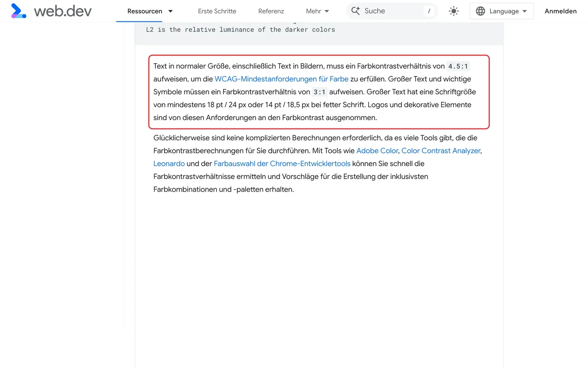Open the web.dev logo home link

tap(51, 11)
